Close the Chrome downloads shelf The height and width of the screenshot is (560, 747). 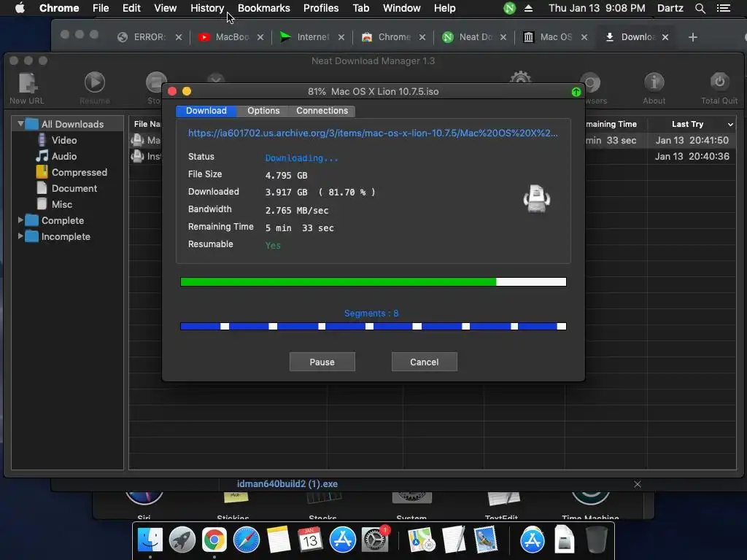[638, 484]
